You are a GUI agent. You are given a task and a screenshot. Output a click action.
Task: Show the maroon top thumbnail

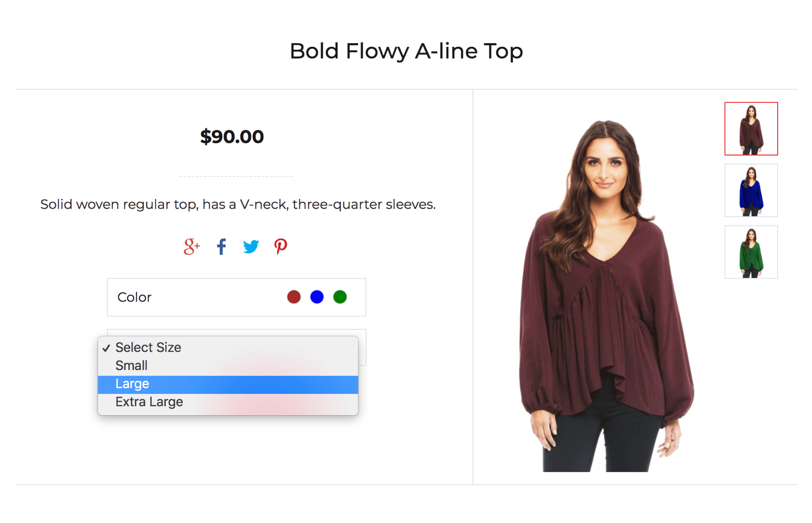tap(751, 129)
